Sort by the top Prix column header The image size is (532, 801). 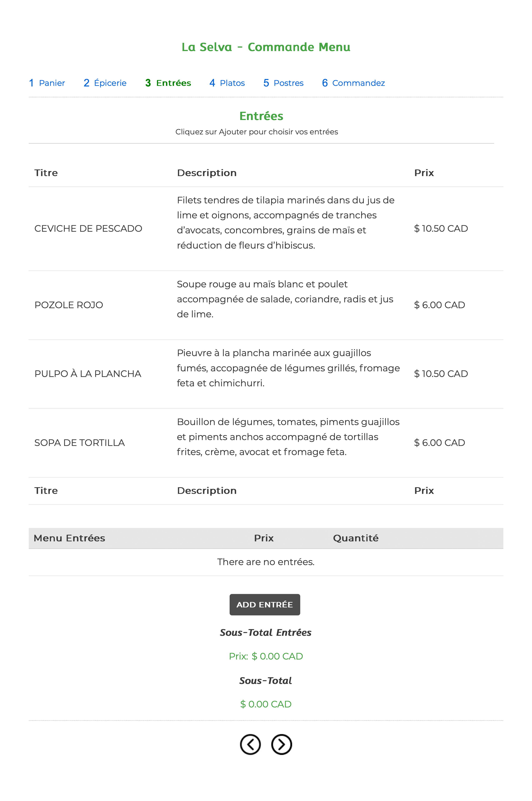click(x=424, y=173)
